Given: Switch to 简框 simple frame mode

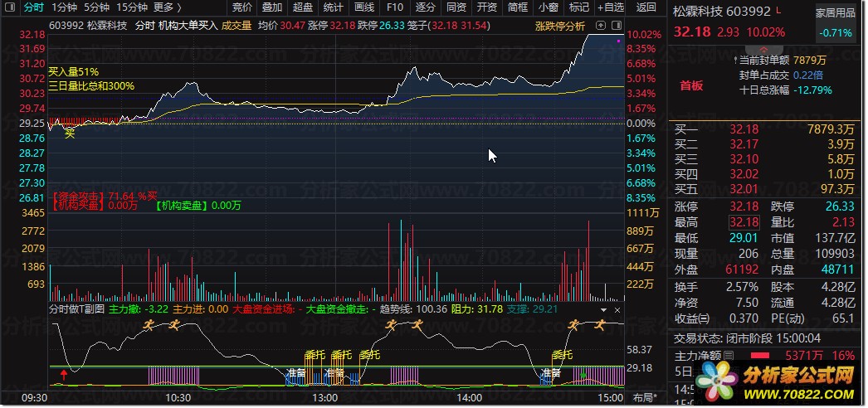Looking at the screenshot, I should pos(517,7).
